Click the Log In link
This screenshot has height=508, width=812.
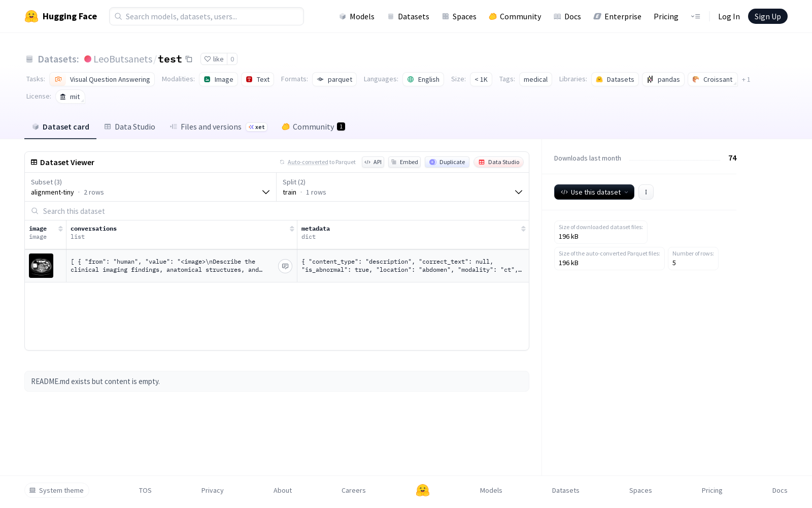click(x=729, y=16)
